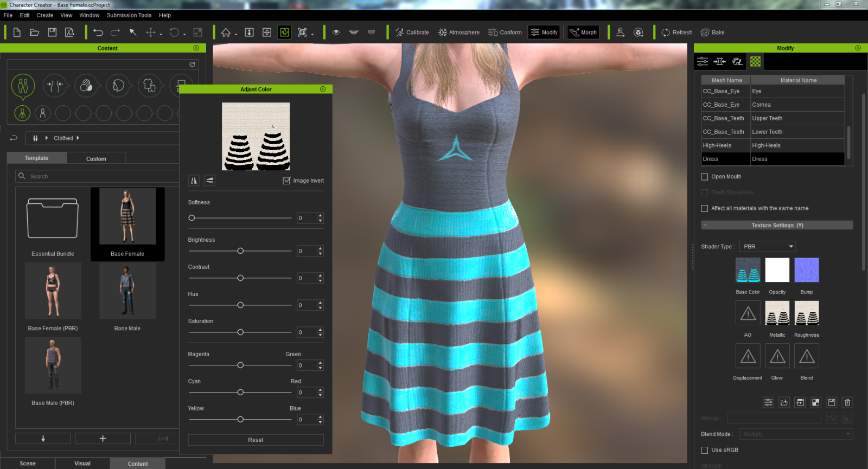Delete texture with trash icon
Screen dimensions: 868x469
(847, 402)
